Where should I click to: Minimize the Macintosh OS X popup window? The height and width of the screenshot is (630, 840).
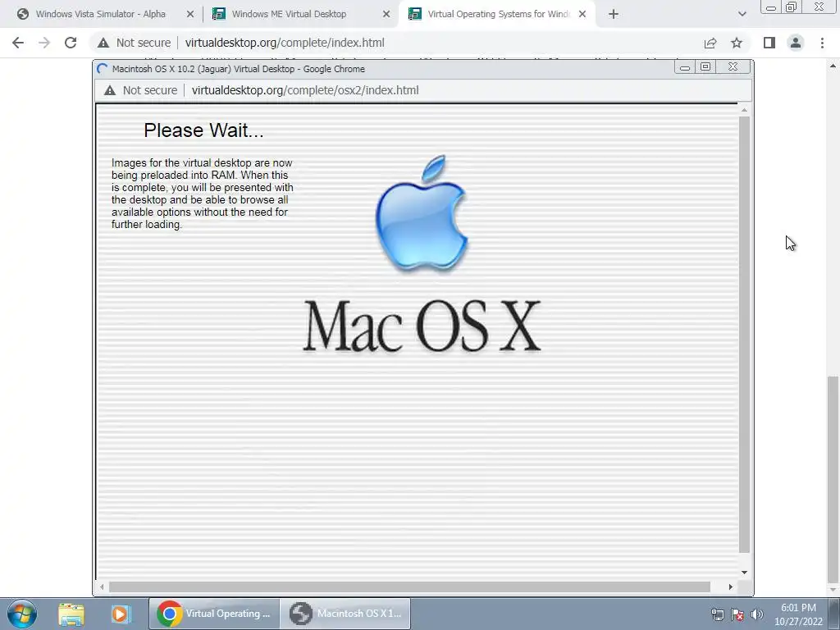(x=685, y=67)
